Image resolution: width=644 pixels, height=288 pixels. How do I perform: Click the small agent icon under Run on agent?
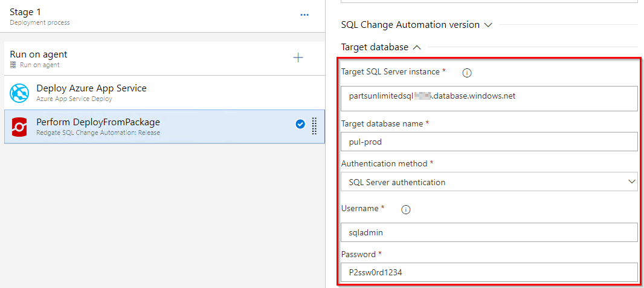[13, 65]
